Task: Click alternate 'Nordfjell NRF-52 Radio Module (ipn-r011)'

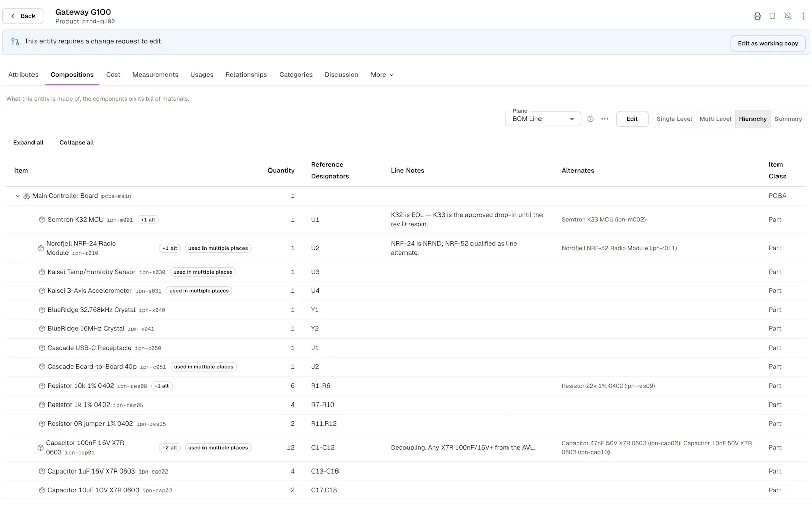Action: pyautogui.click(x=619, y=248)
